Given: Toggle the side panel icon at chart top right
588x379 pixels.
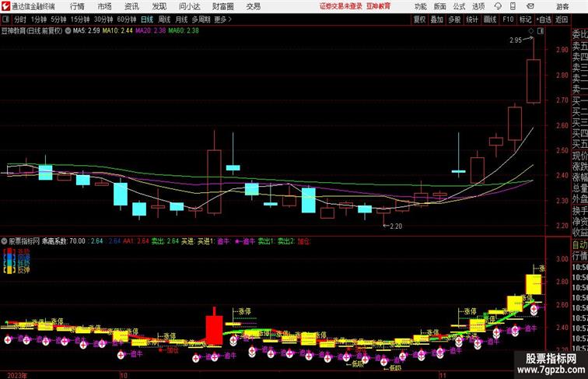Looking at the screenshot, I should (541, 31).
